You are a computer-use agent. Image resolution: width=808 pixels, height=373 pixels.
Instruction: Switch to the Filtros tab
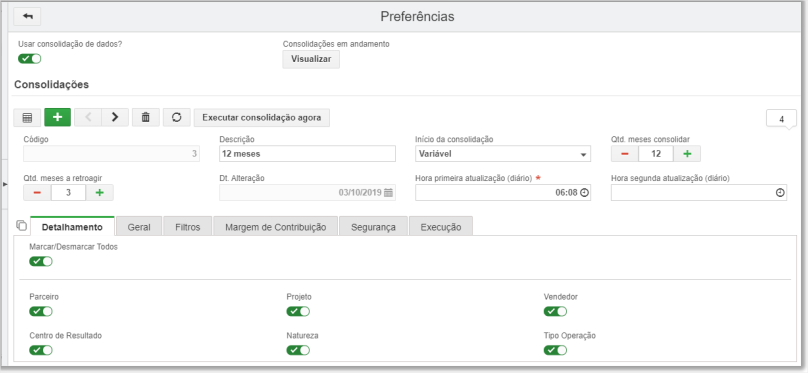(x=188, y=227)
